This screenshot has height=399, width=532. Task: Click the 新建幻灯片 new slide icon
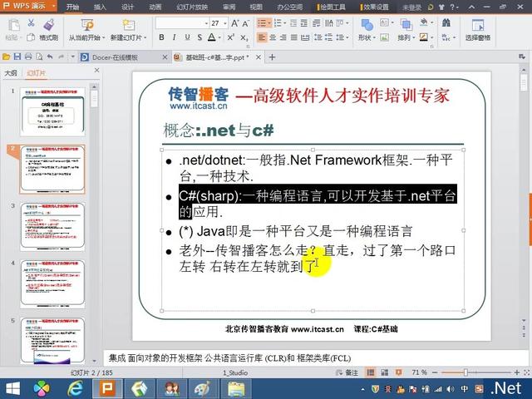(129, 25)
